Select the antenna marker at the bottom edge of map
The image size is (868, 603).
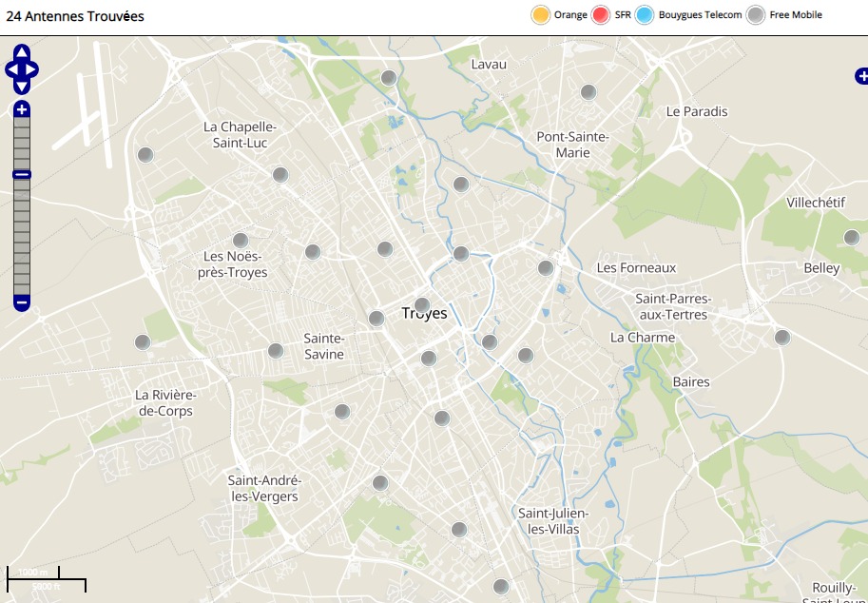[x=500, y=587]
